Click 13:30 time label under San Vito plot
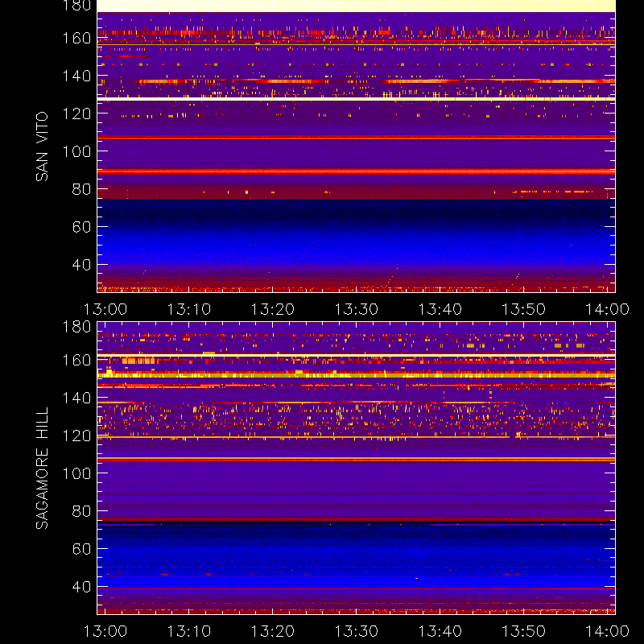 pyautogui.click(x=357, y=309)
